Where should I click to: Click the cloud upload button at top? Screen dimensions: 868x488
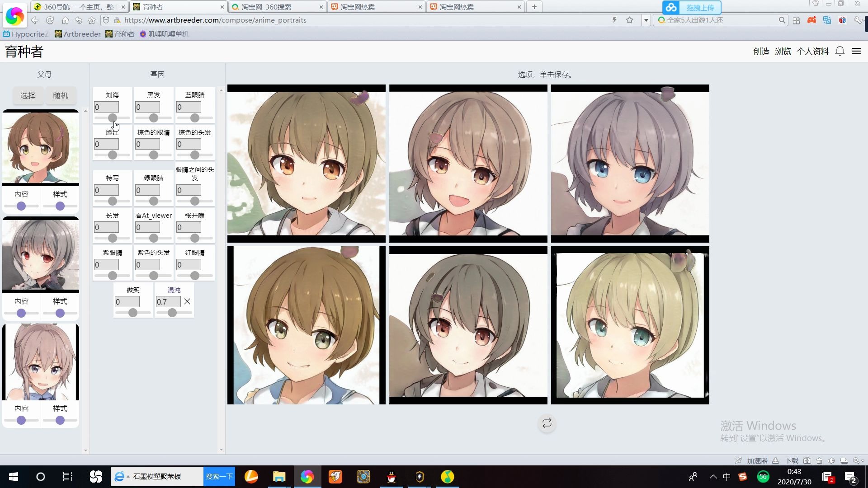click(692, 8)
